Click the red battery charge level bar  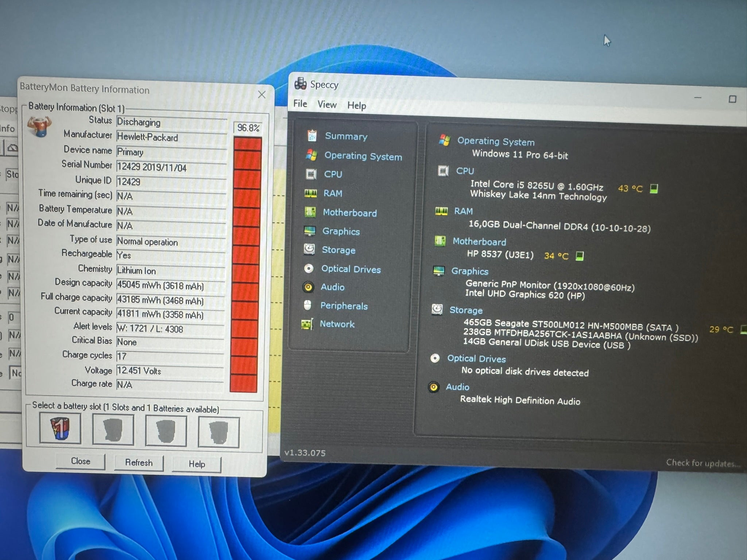point(247,264)
